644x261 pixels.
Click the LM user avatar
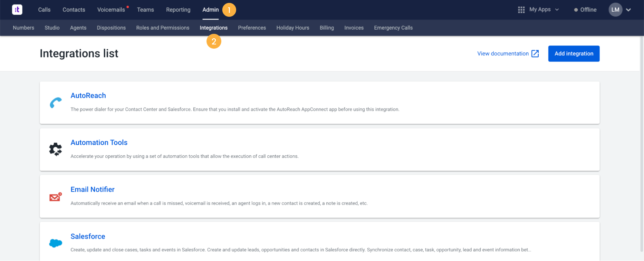(615, 10)
